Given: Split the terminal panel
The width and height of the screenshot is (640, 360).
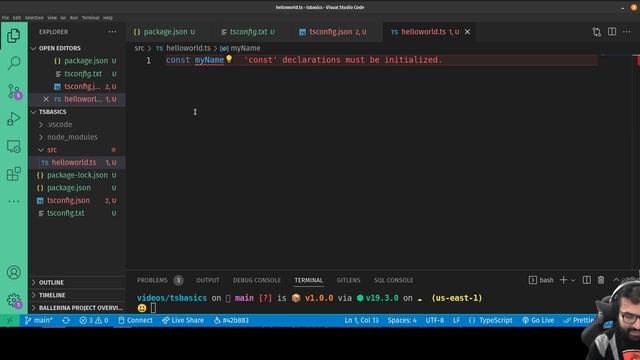Looking at the screenshot, I should (x=587, y=280).
